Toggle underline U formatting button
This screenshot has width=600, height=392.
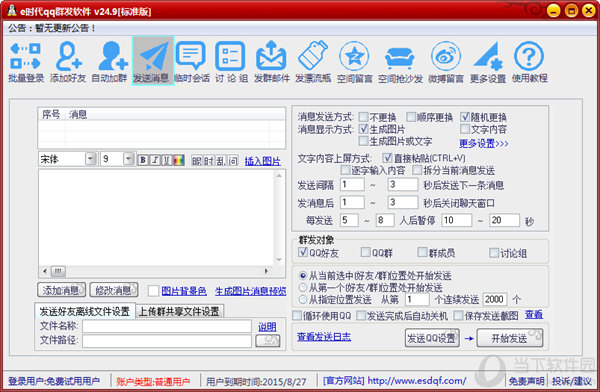pos(167,160)
